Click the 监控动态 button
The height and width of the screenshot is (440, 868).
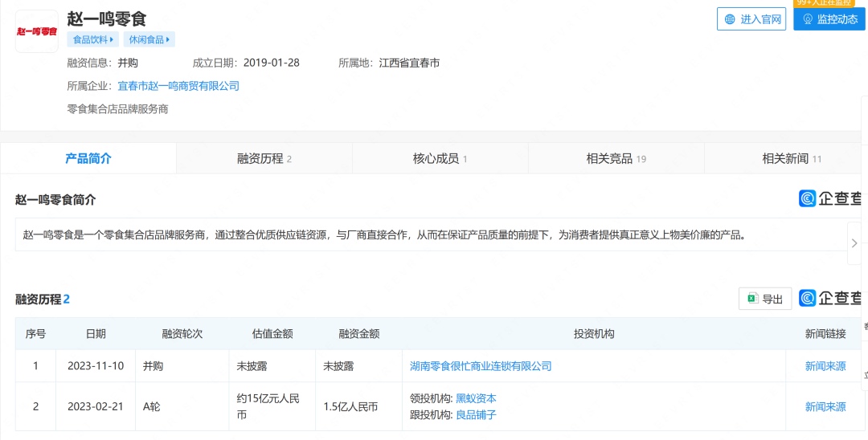(x=829, y=18)
